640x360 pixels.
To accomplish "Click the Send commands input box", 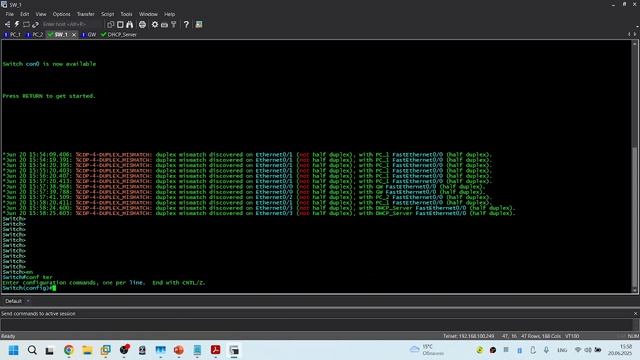I will coord(316,325).
